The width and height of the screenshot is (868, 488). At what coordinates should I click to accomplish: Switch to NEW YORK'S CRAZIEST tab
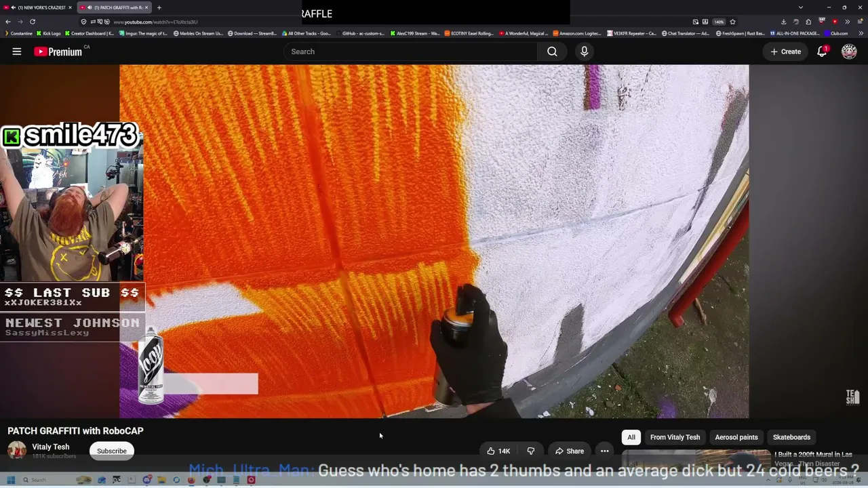point(37,7)
